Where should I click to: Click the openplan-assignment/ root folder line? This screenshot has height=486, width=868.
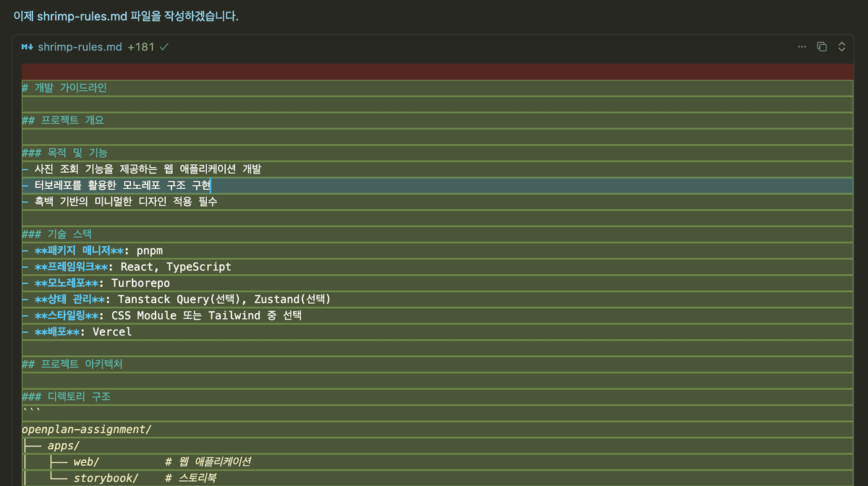(x=87, y=429)
